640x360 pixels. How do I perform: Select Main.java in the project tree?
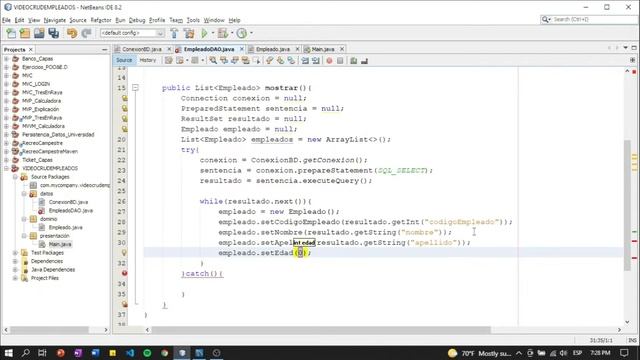tap(60, 244)
